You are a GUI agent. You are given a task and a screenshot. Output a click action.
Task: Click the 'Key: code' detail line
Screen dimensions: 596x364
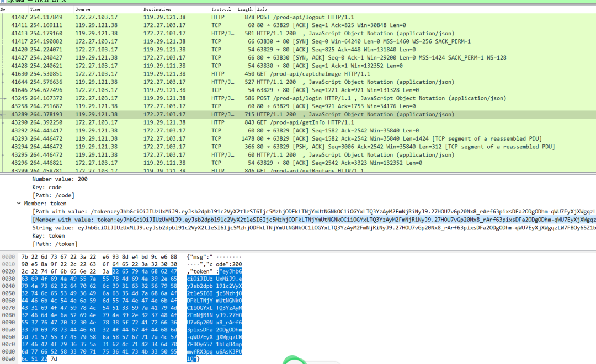(x=47, y=188)
